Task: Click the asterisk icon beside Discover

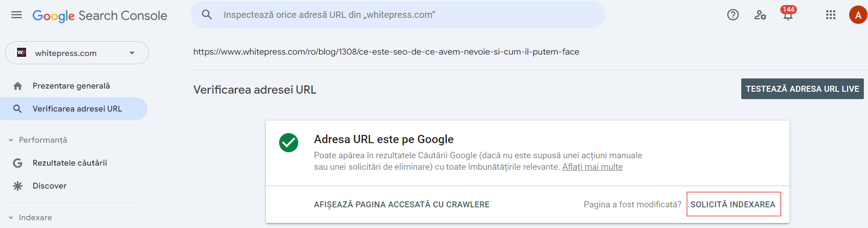Action: [17, 186]
